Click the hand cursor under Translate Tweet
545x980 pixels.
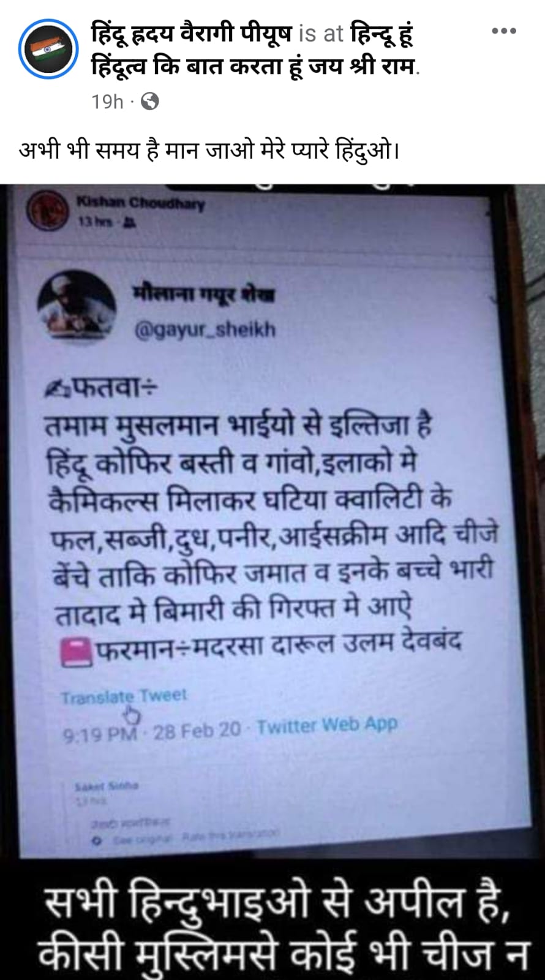click(x=132, y=715)
